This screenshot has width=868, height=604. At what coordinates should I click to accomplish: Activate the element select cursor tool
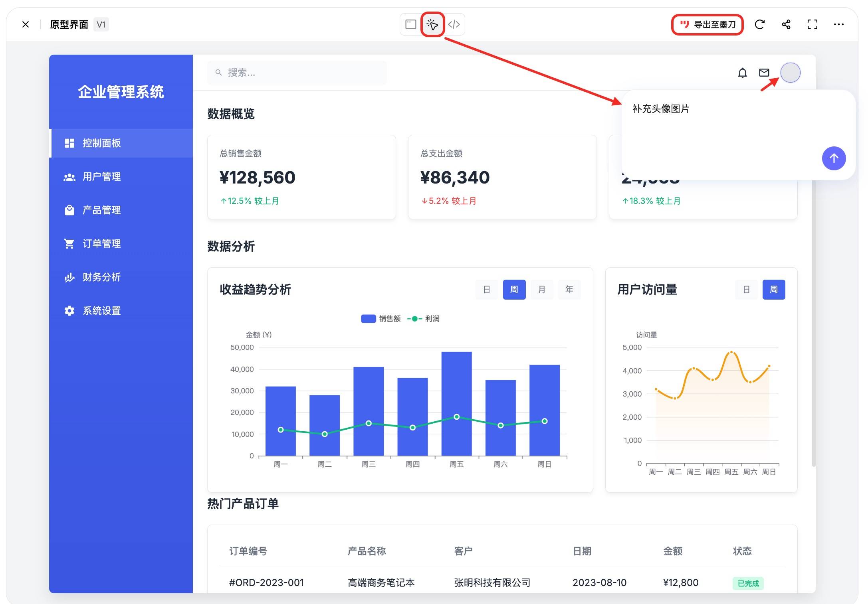point(432,25)
